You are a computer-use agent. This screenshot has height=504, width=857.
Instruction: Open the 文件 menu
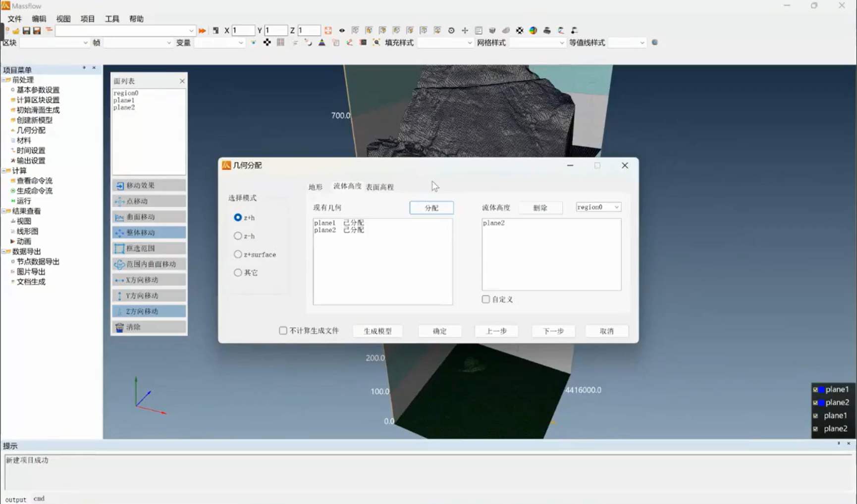[15, 19]
